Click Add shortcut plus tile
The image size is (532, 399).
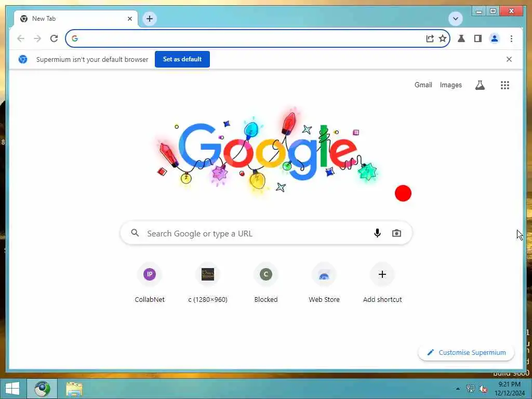[x=382, y=282]
